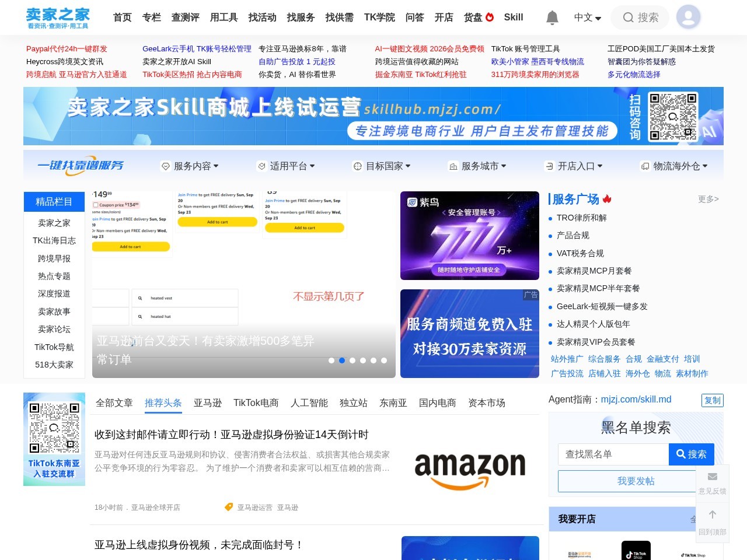Open the VAT税务合规 service link
747x560 pixels.
tap(580, 253)
